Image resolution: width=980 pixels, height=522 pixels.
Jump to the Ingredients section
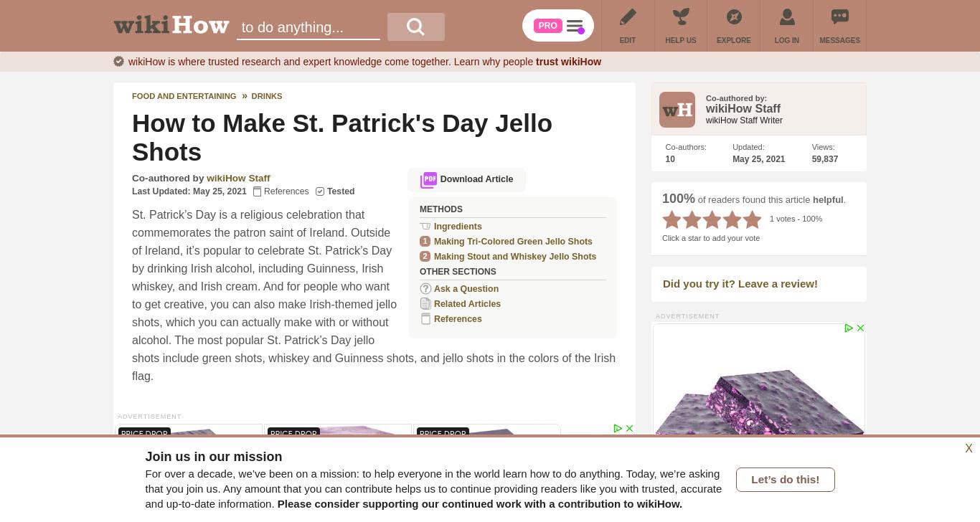458,227
